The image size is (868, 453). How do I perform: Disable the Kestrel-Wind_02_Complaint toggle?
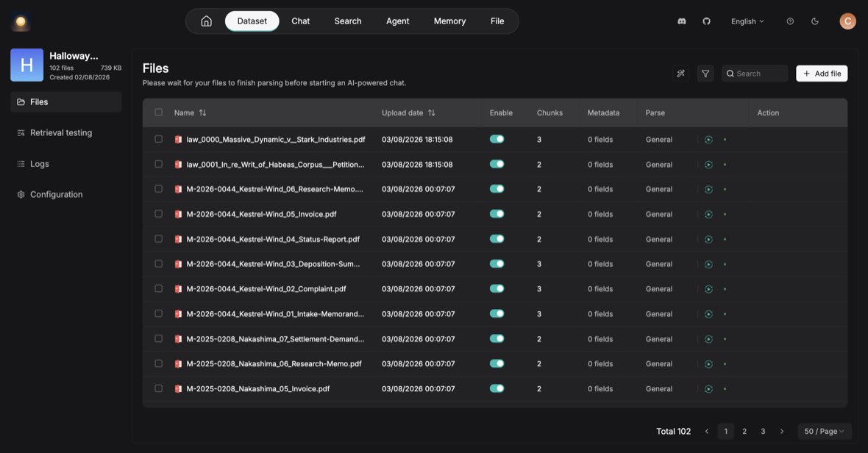coord(497,288)
